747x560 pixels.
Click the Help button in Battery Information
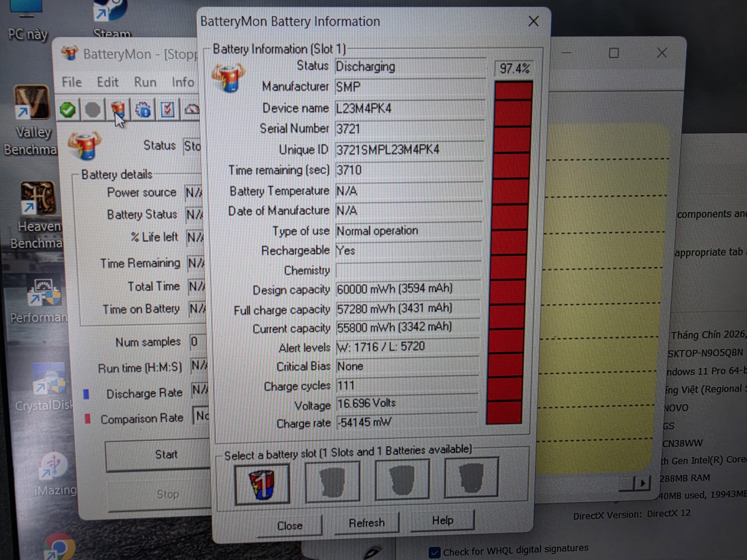[442, 521]
